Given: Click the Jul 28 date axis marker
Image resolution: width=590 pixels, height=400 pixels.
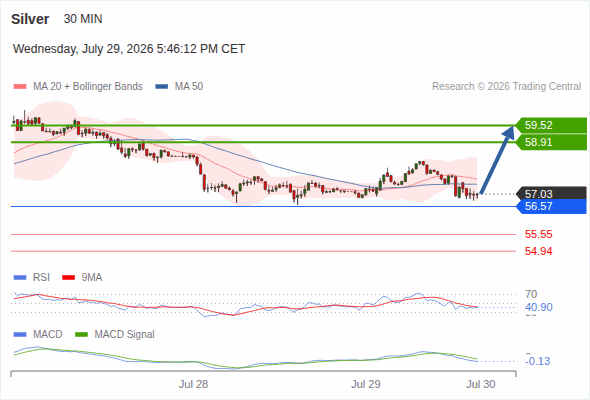Looking at the screenshot, I should tap(193, 384).
